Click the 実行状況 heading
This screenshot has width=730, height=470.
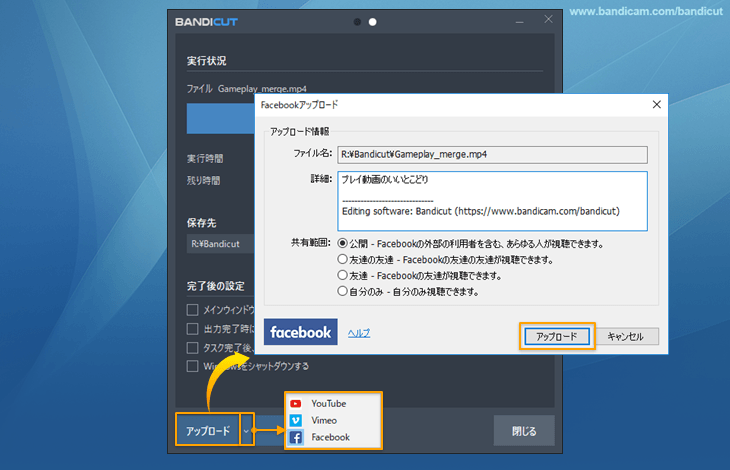[x=207, y=61]
